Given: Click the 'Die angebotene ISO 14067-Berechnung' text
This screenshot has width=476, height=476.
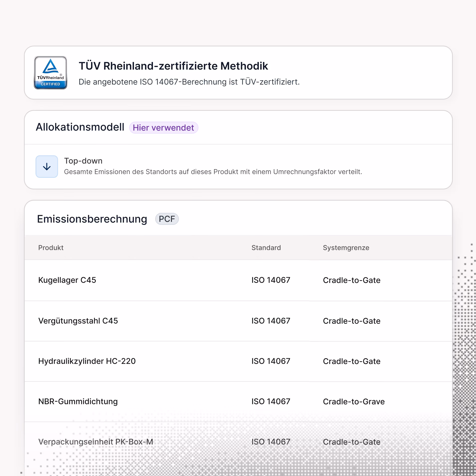Looking at the screenshot, I should coord(189,82).
